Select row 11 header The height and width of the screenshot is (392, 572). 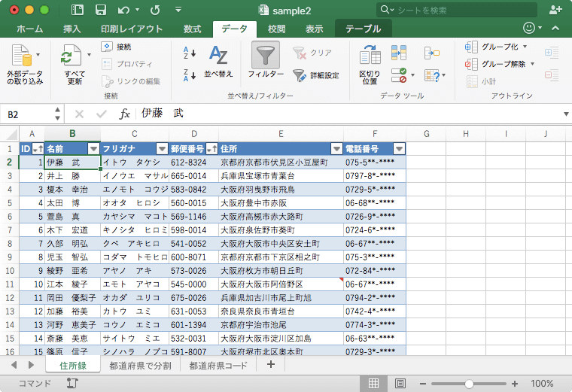pos(10,284)
